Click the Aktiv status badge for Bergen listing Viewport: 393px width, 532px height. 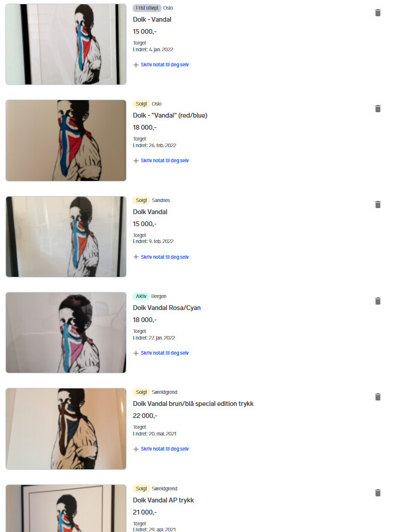141,296
